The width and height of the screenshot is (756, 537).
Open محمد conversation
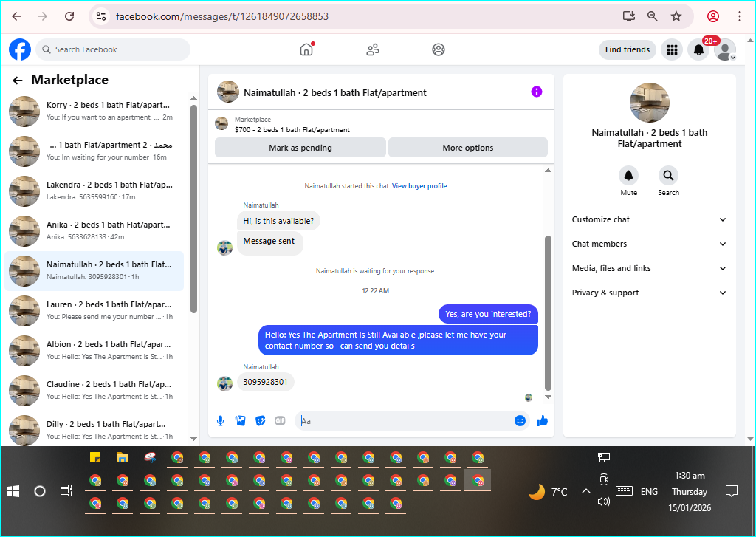(x=94, y=151)
